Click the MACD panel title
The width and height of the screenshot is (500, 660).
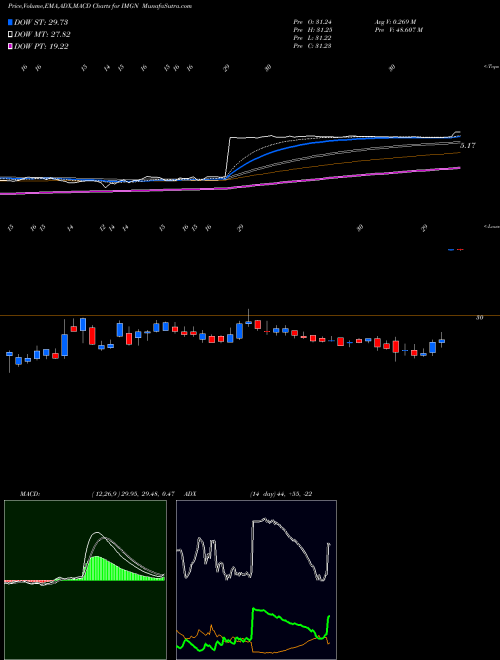[x=30, y=494]
